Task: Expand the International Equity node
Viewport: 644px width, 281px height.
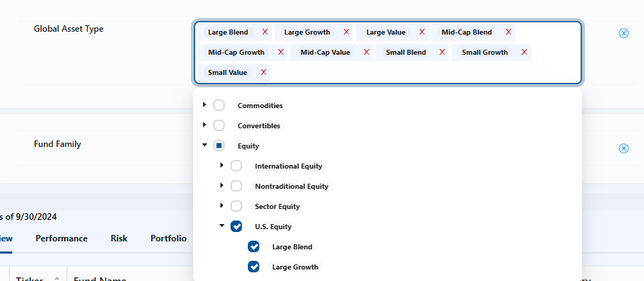Action: pyautogui.click(x=221, y=165)
